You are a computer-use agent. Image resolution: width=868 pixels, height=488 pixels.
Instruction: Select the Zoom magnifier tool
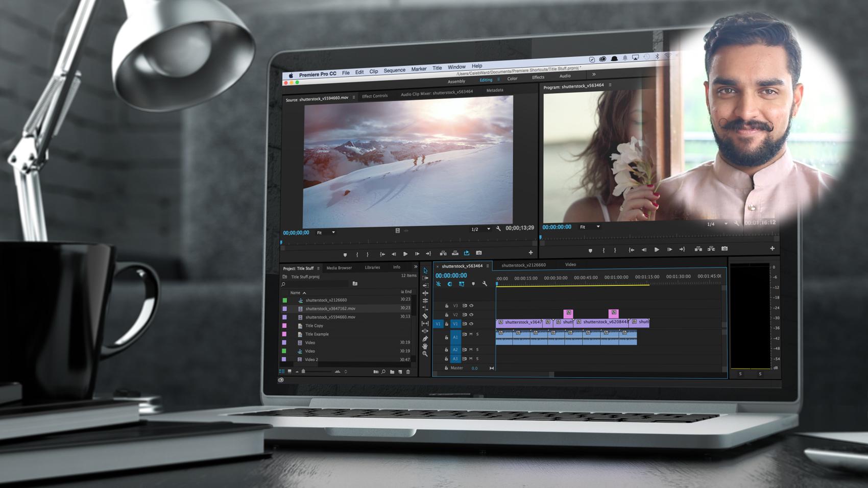[425, 354]
